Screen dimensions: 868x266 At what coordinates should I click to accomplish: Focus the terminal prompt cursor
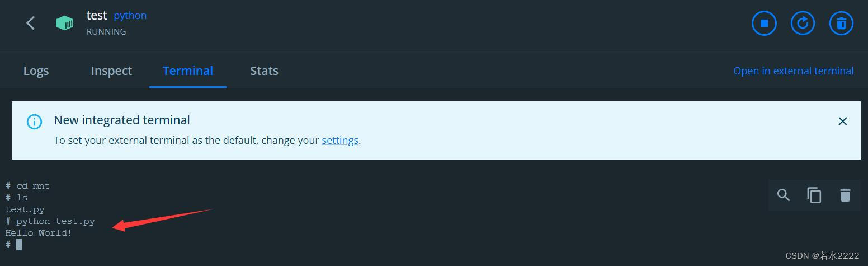19,244
